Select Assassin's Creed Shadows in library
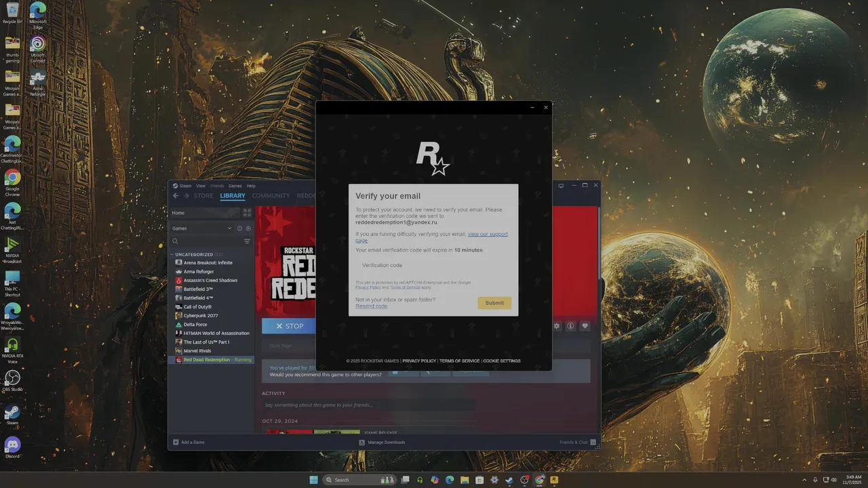Screen dimensions: 868x488 (211, 280)
